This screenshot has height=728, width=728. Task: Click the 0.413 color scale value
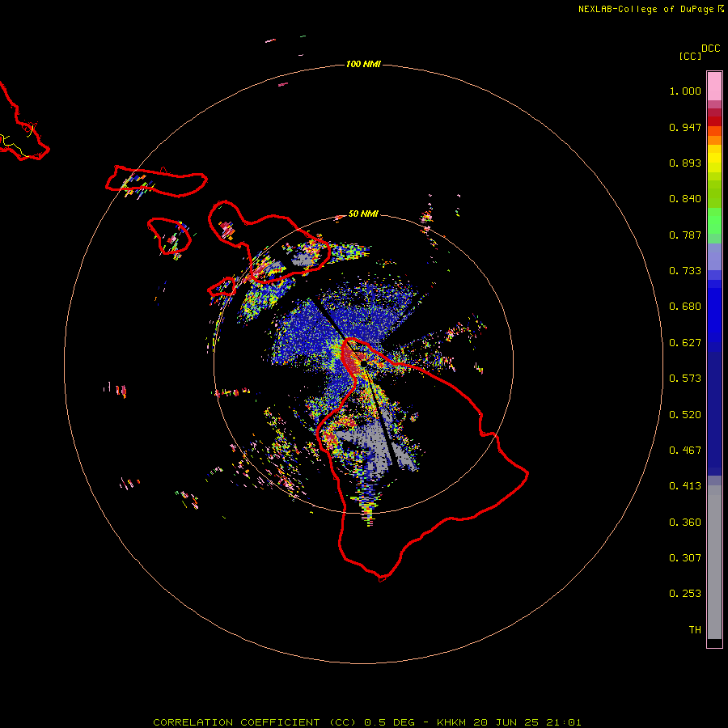click(685, 486)
